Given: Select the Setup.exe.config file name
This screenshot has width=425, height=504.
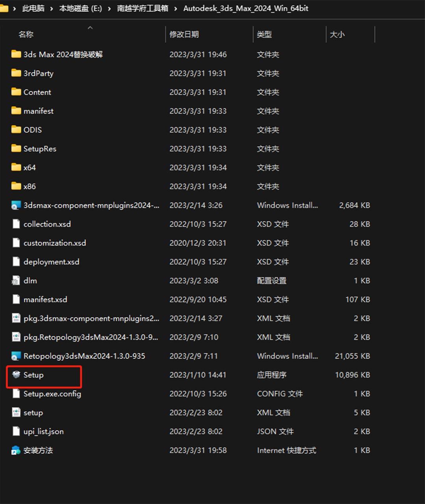Looking at the screenshot, I should click(x=52, y=394).
